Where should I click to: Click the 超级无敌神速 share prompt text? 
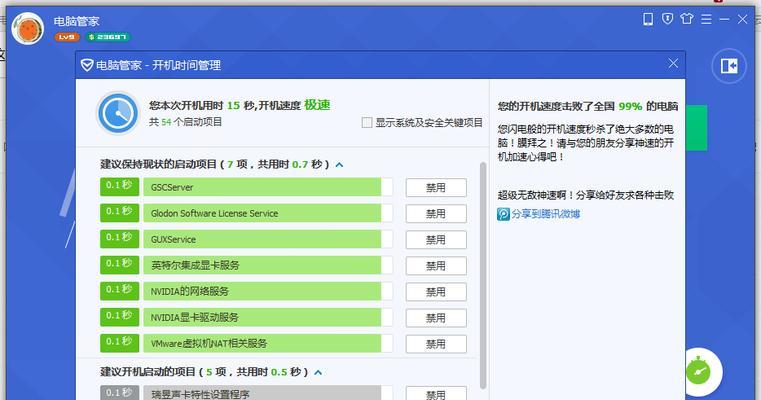[x=586, y=195]
